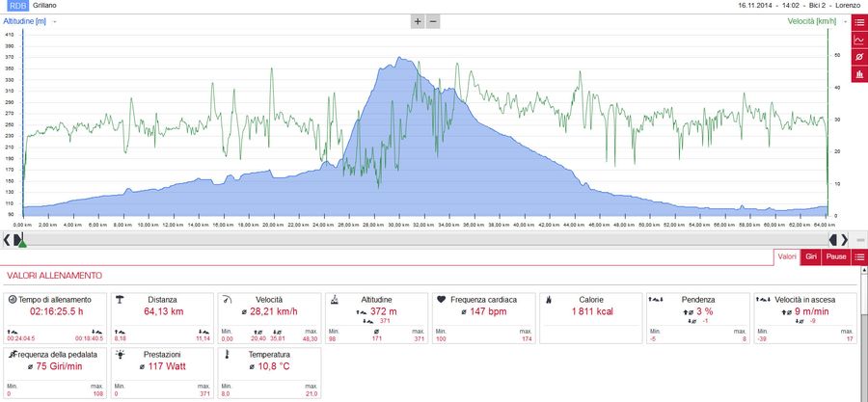This screenshot has height=402, width=868.
Task: Grab the left handle of range slider
Action: 17,239
